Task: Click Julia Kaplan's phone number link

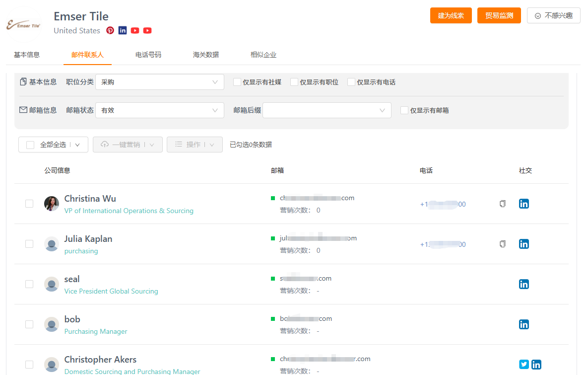Action: point(443,244)
